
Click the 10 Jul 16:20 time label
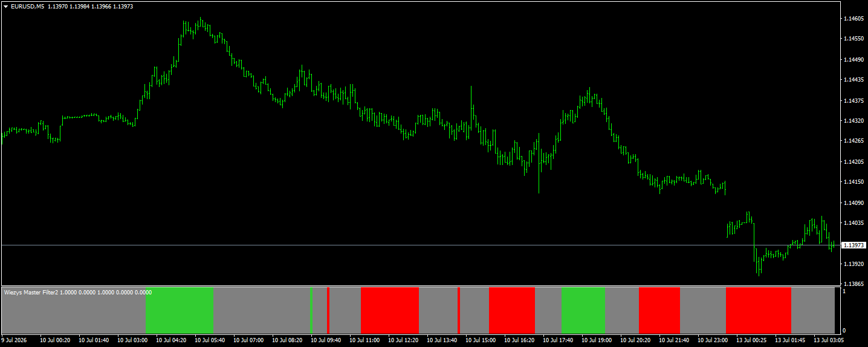tap(519, 340)
